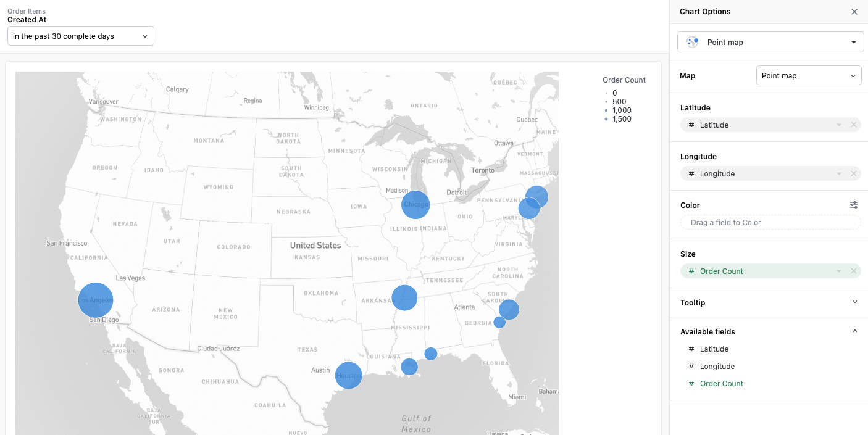Open Latitude field options caret
This screenshot has width=868, height=435.
click(x=839, y=125)
